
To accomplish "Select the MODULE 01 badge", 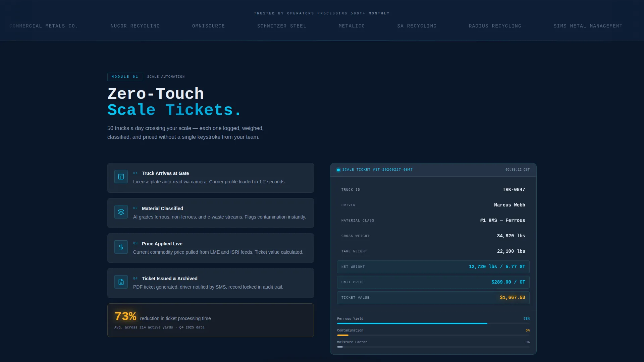I will (125, 77).
